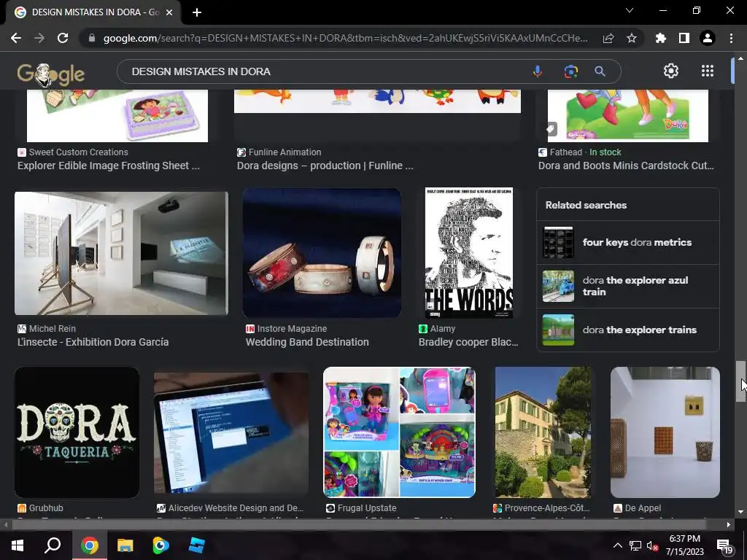This screenshot has width=747, height=560.
Task: Open the Chrome three-dot menu
Action: [731, 38]
